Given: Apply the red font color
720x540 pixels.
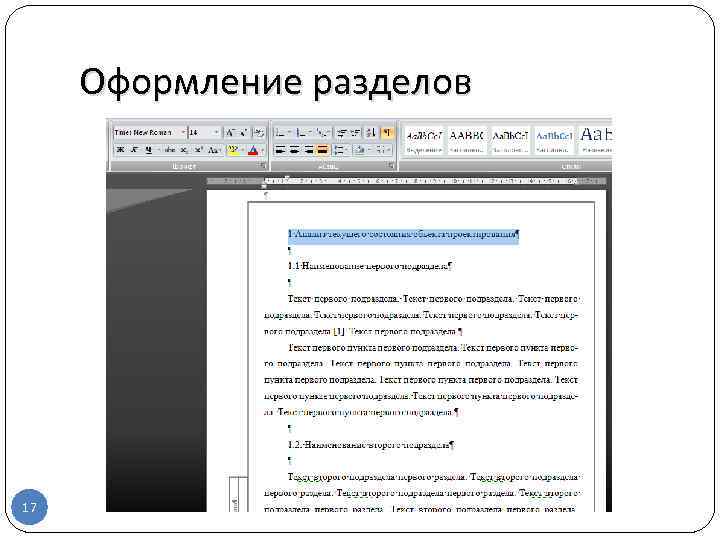Looking at the screenshot, I should (253, 150).
